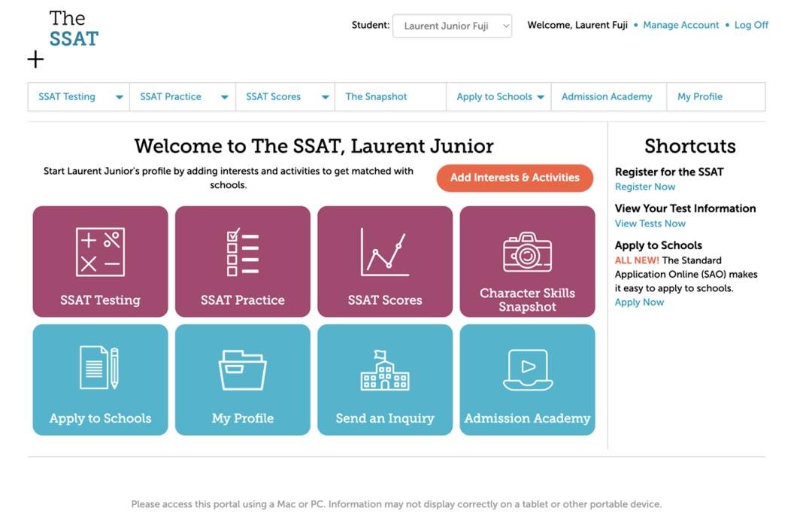Open the My Profile folder icon
Viewport: 812px width, 526px height.
pyautogui.click(x=242, y=369)
